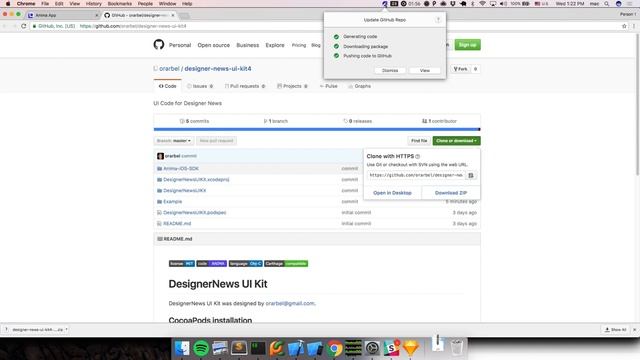Select the Code tab
This screenshot has width=640, height=360.
[167, 86]
